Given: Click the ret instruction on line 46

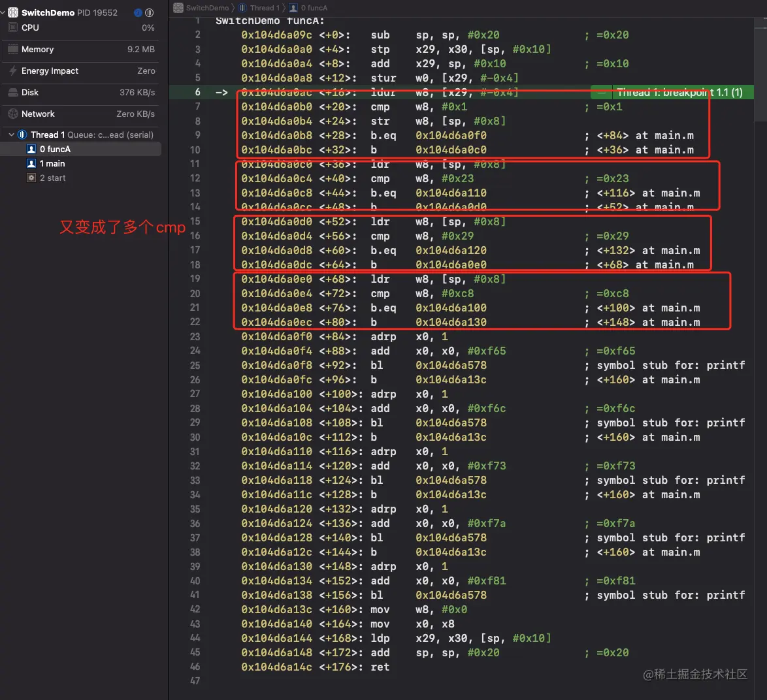Looking at the screenshot, I should coord(380,667).
